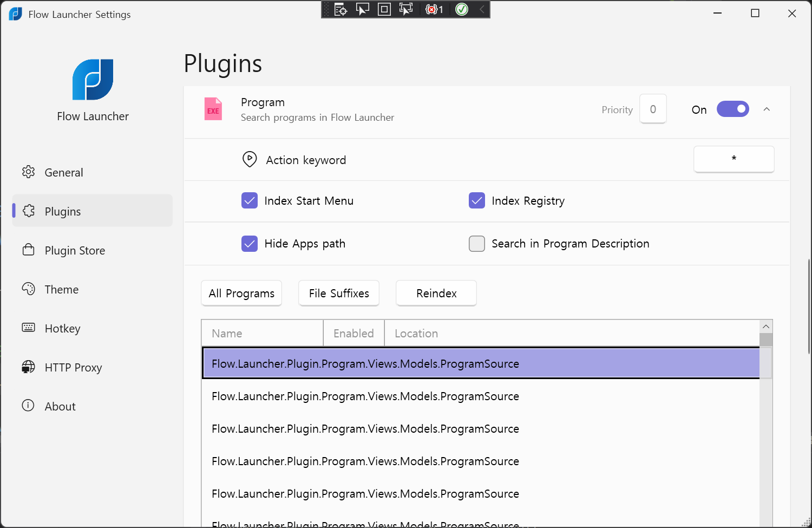Viewport: 812px width, 528px height.
Task: Click the green Hot Reload checkmark icon
Action: point(462,9)
